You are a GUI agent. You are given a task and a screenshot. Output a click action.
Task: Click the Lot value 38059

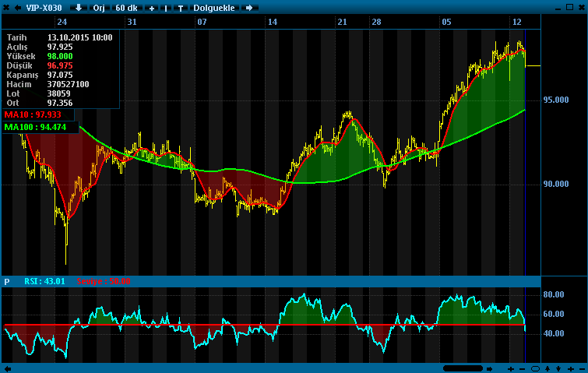(58, 93)
